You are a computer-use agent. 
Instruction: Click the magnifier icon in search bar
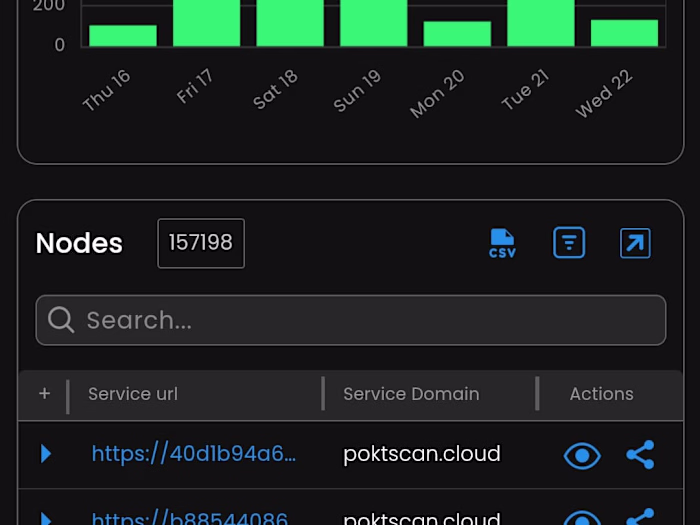point(61,320)
